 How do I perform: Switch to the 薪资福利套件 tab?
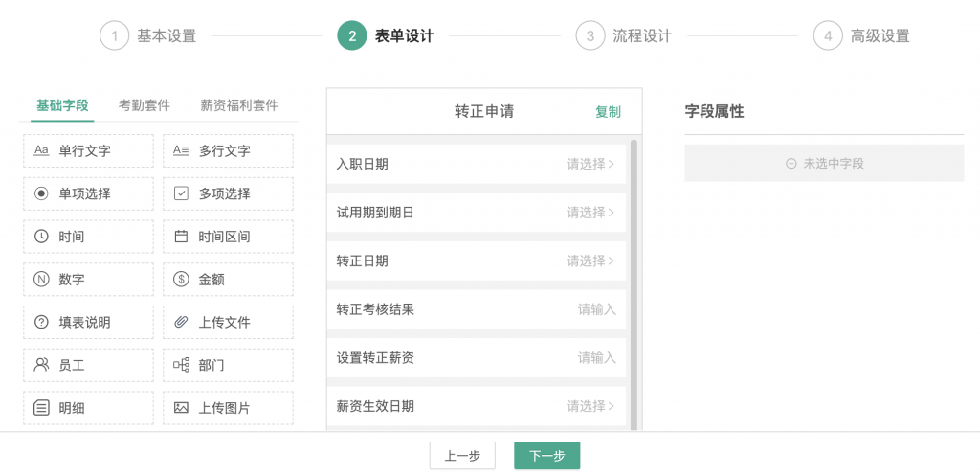(x=239, y=105)
